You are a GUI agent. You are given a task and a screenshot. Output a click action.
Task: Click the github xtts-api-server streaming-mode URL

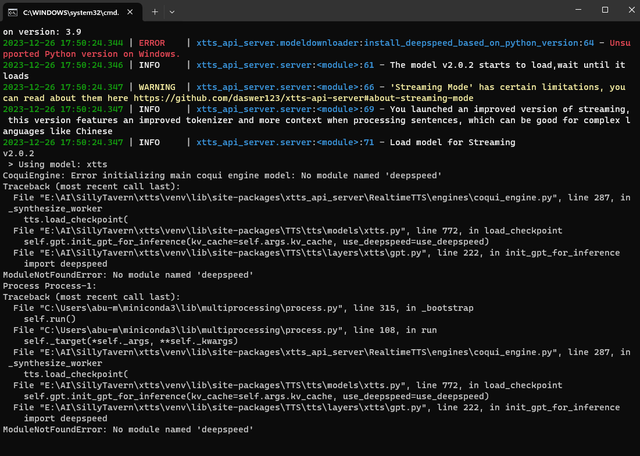coord(303,98)
